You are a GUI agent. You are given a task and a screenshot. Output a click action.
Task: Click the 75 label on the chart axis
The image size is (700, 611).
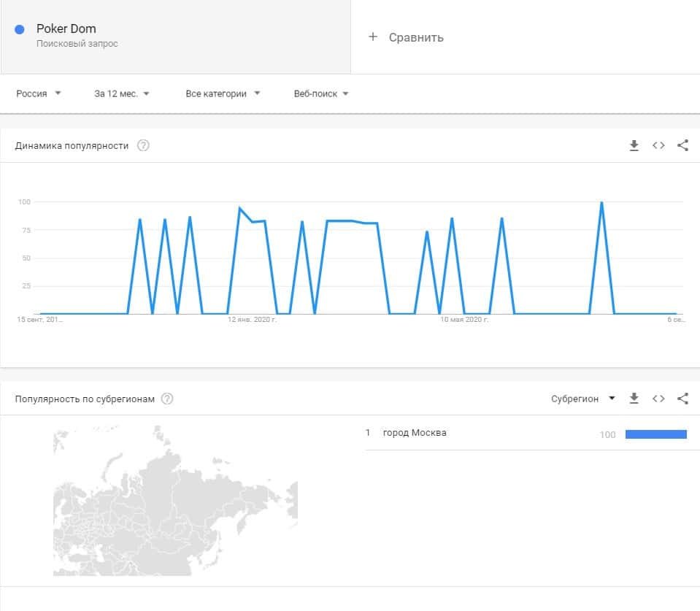[26, 230]
